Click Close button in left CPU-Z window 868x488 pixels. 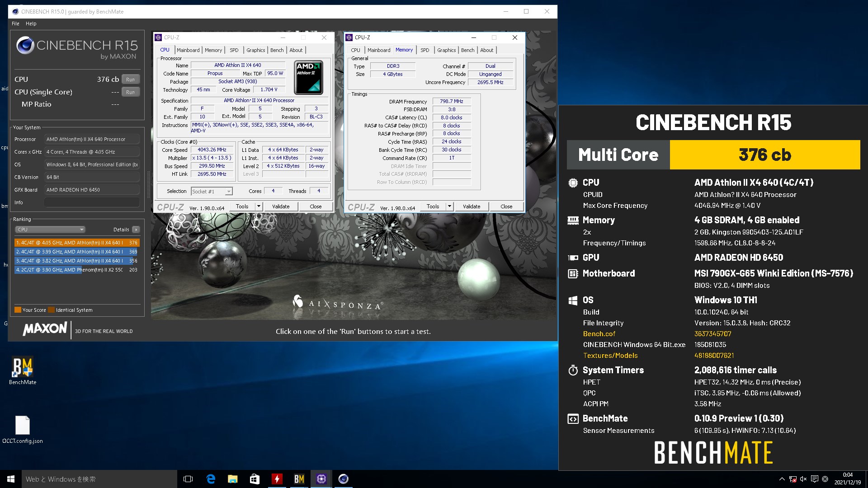316,206
